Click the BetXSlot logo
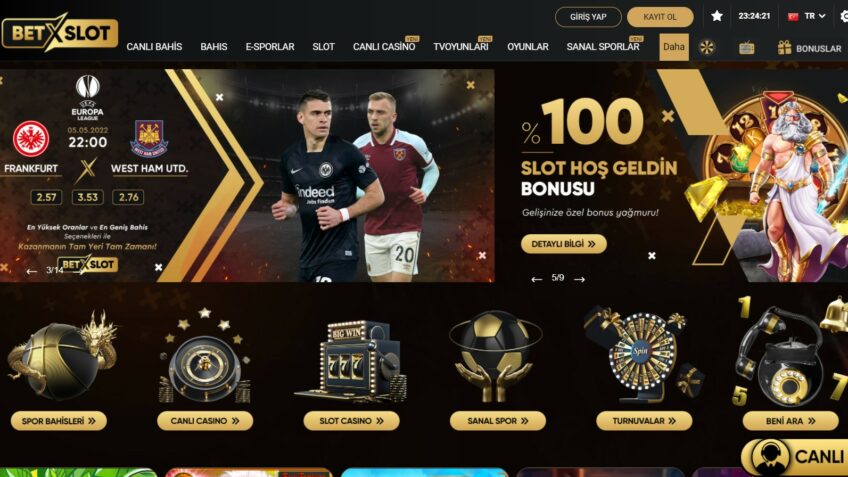The image size is (848, 477). coord(59,32)
